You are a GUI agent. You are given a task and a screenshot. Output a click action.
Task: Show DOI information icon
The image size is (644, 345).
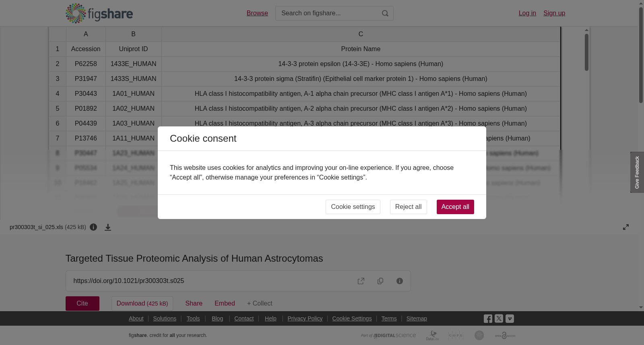tap(400, 281)
